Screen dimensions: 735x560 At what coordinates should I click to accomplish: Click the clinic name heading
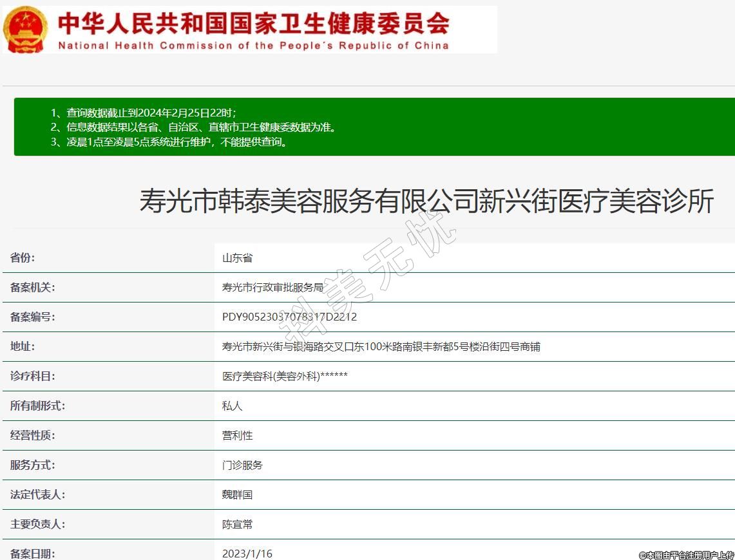point(426,201)
